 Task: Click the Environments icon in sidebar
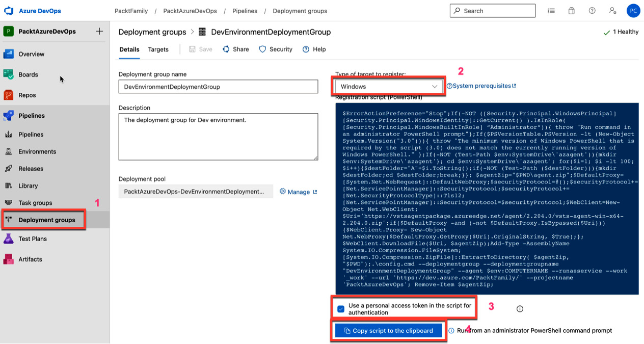tap(8, 151)
